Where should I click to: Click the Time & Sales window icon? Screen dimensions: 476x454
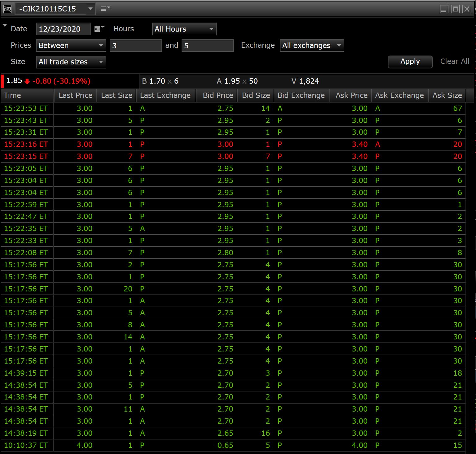(x=7, y=9)
